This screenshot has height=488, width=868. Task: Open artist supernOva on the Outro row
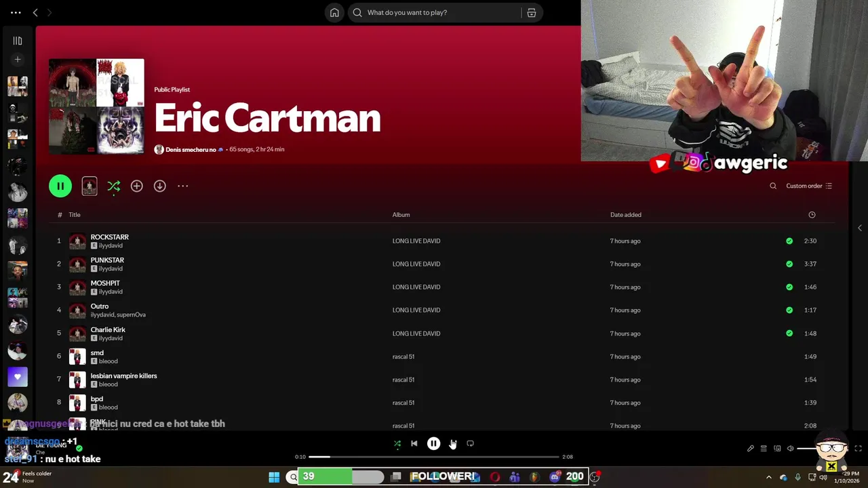pos(132,315)
